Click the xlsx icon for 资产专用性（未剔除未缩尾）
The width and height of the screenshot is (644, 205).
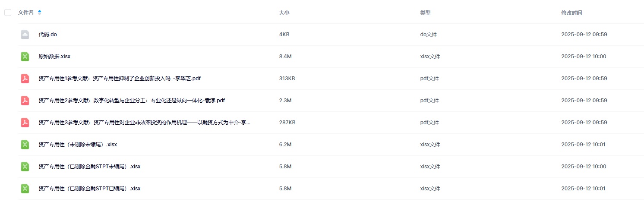[x=25, y=145]
